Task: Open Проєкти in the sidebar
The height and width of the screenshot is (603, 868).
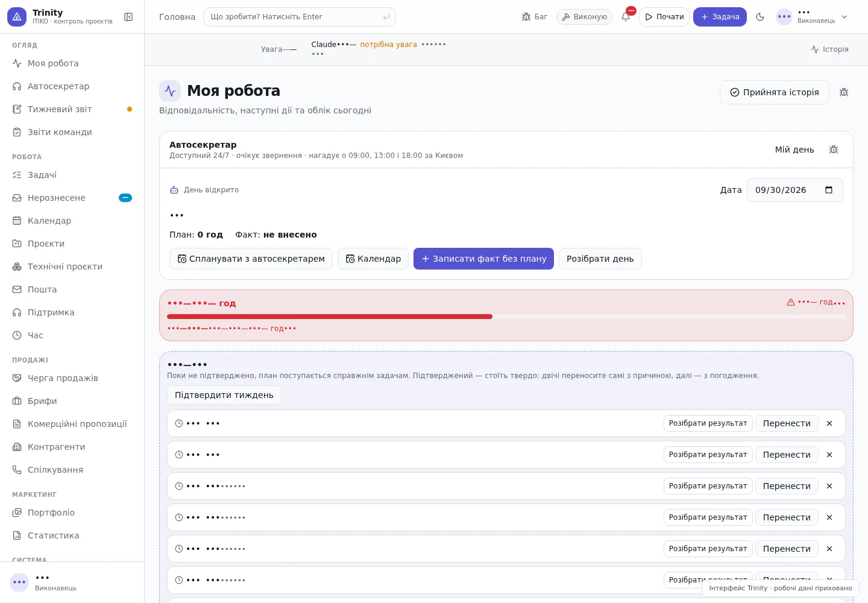Action: [x=72, y=244]
